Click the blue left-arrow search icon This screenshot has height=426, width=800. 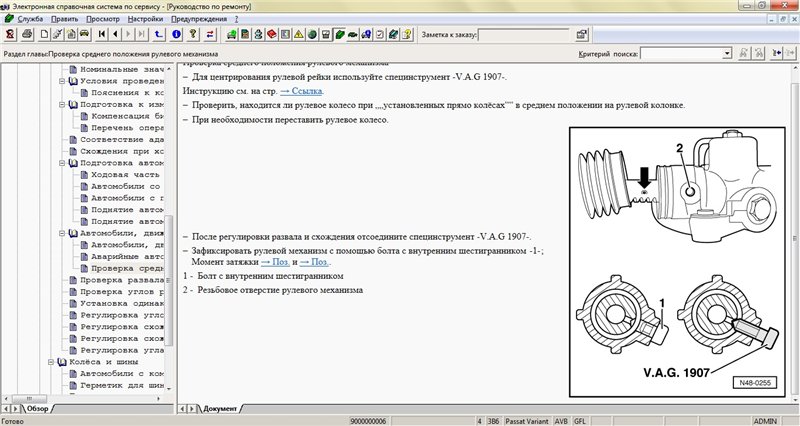[776, 53]
